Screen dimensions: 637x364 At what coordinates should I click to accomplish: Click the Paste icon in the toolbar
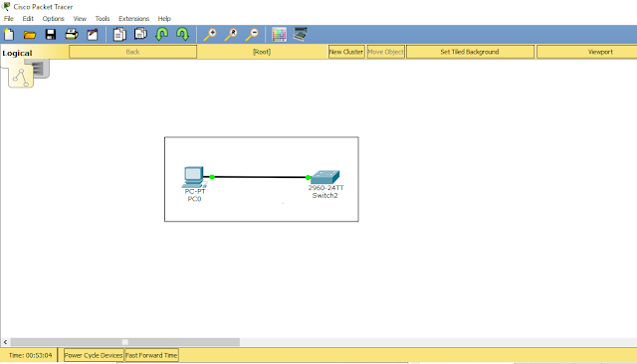(140, 34)
